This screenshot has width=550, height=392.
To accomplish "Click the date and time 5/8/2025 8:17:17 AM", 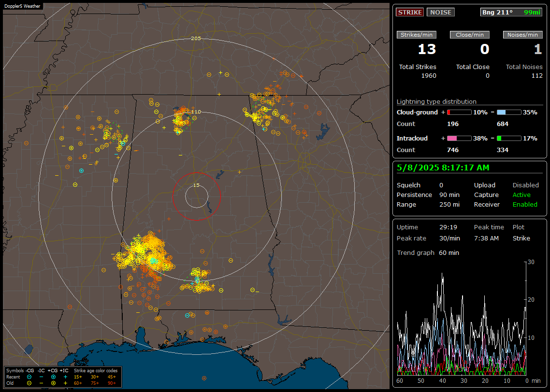I will point(443,168).
